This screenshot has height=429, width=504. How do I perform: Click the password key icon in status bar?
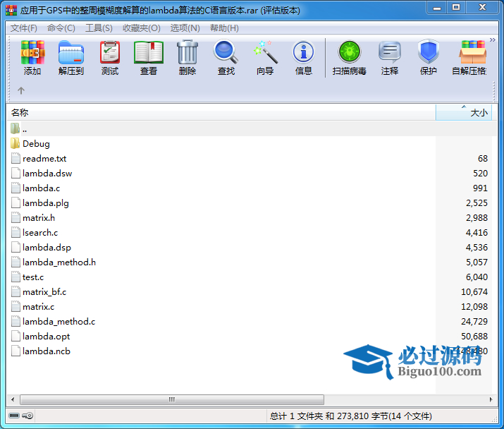pyautogui.click(x=27, y=416)
